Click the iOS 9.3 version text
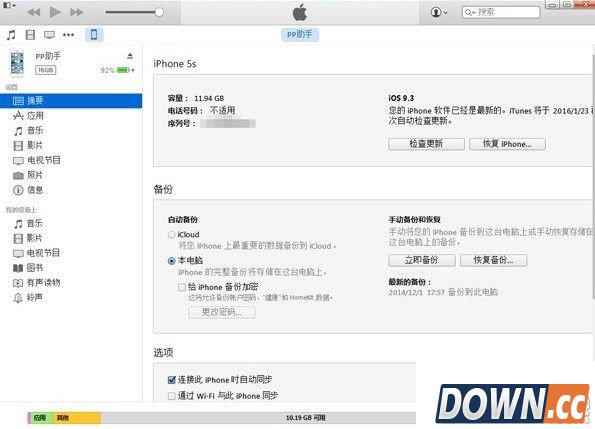595x429 pixels. (401, 98)
